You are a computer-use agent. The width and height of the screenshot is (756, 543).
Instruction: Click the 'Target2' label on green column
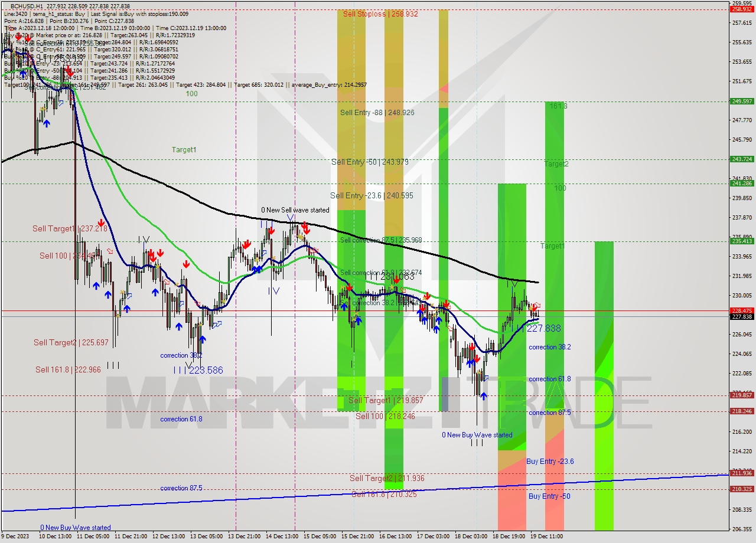(x=556, y=163)
